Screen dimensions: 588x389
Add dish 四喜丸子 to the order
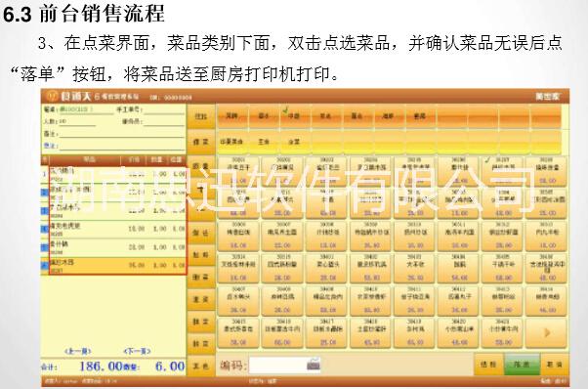click(x=459, y=300)
